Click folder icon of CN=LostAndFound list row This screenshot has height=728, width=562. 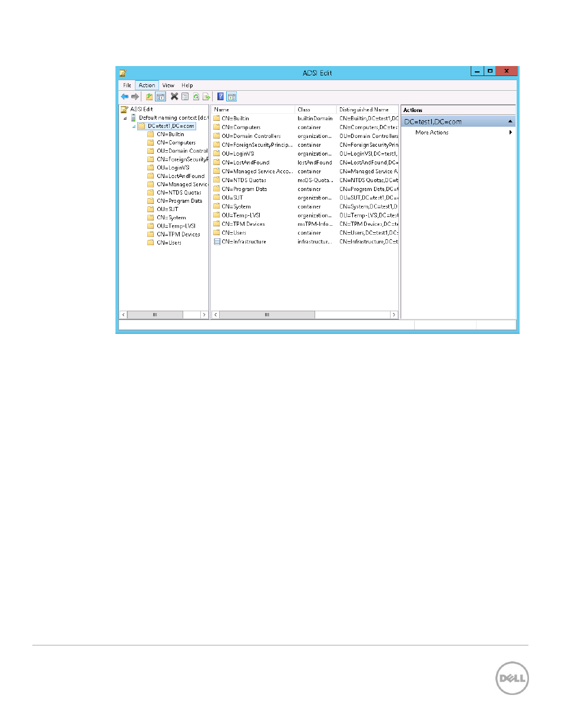(216, 163)
